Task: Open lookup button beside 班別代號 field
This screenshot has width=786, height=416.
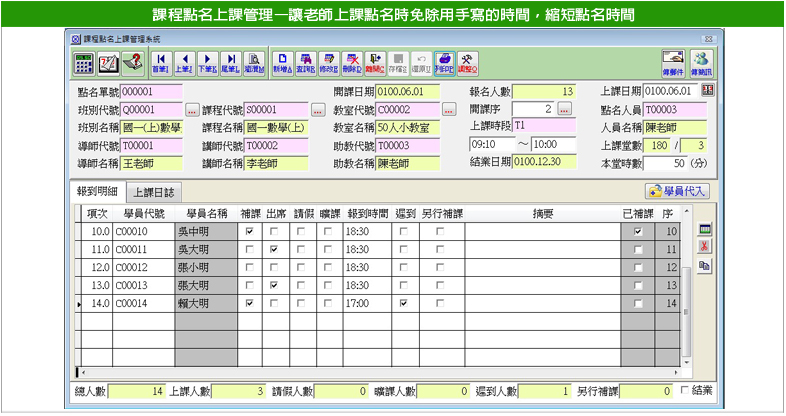Action: (192, 109)
